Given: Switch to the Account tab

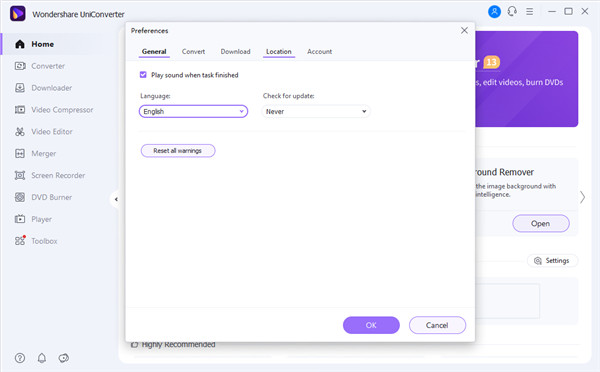Looking at the screenshot, I should (320, 51).
